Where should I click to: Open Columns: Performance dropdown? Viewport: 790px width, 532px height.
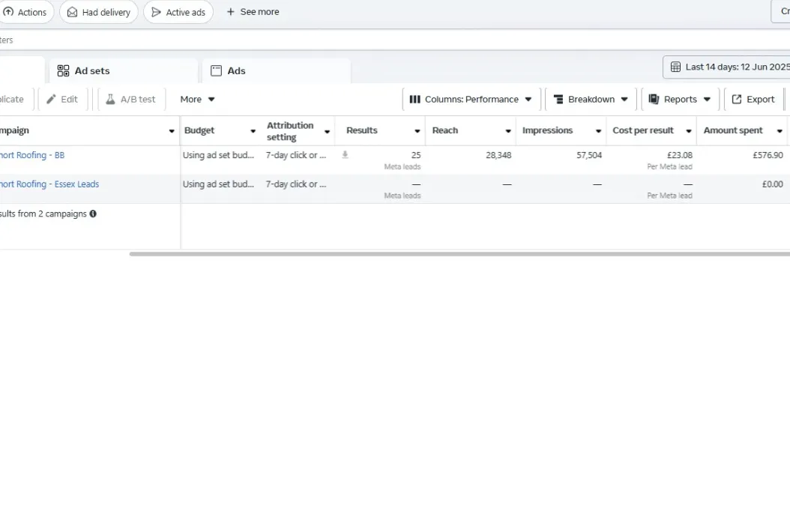pyautogui.click(x=471, y=99)
